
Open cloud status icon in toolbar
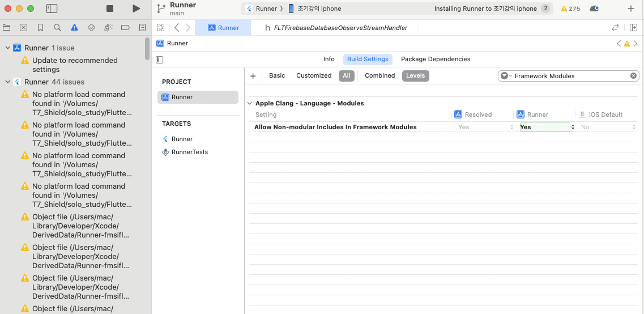pyautogui.click(x=594, y=9)
